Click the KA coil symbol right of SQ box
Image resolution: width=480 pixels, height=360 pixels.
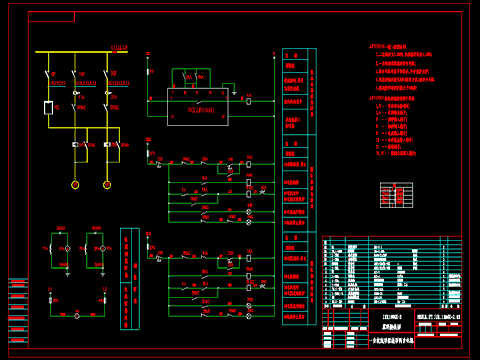[249, 101]
